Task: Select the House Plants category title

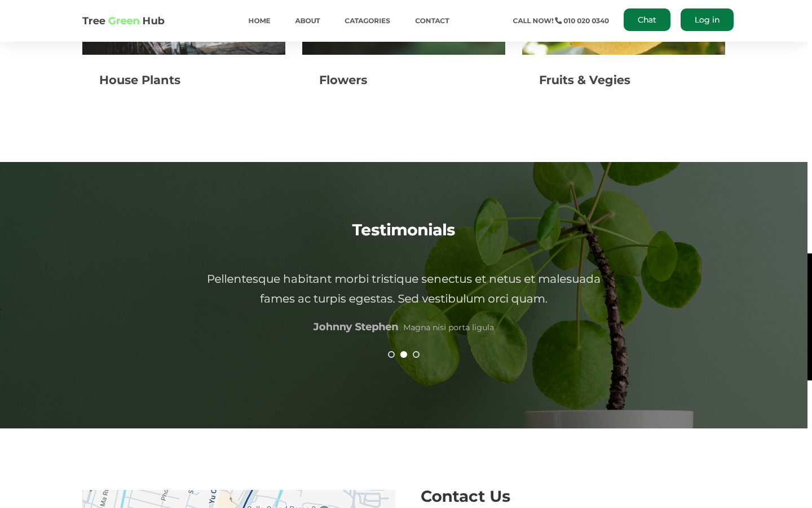Action: (140, 80)
